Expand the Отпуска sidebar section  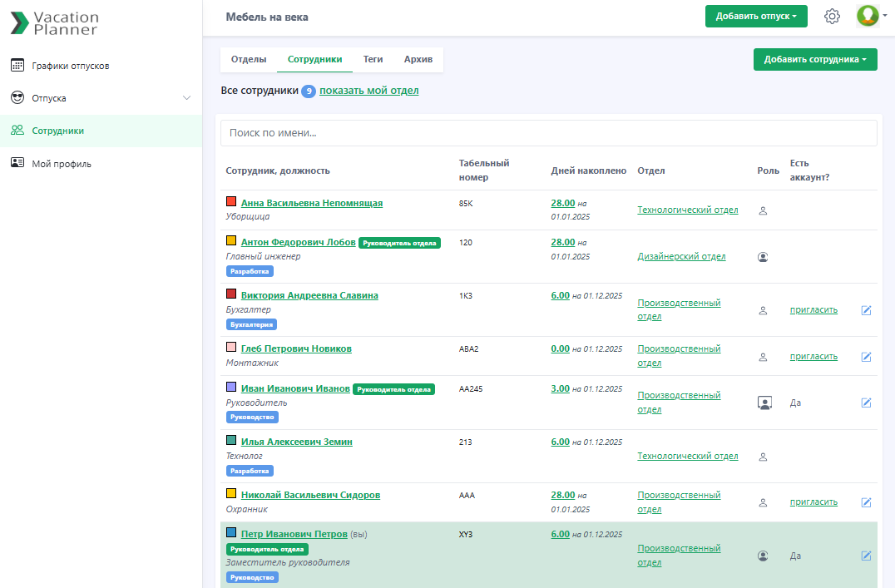(186, 98)
